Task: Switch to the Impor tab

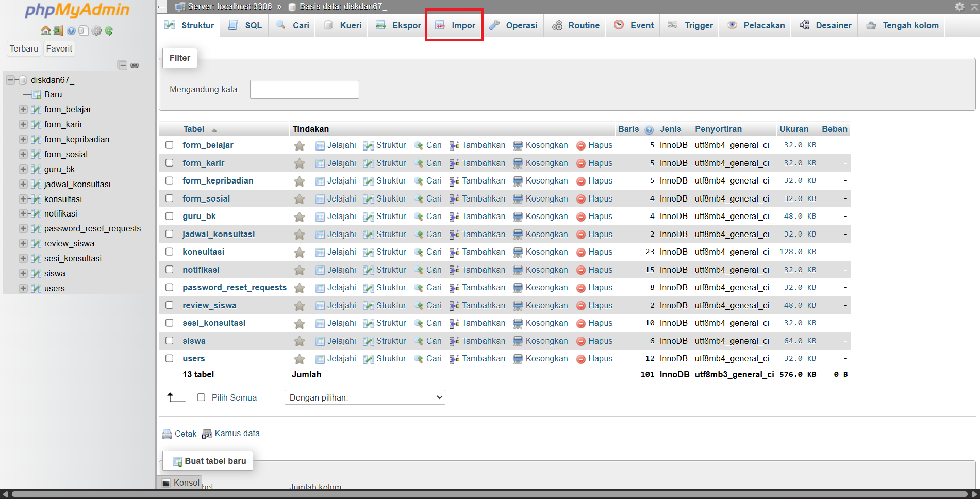Action: click(455, 25)
